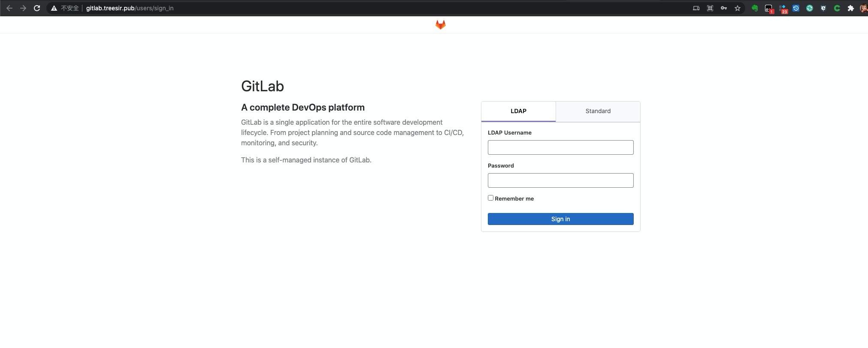The height and width of the screenshot is (348, 868).
Task: Open the e-shaped extension icon
Action: coord(823,8)
